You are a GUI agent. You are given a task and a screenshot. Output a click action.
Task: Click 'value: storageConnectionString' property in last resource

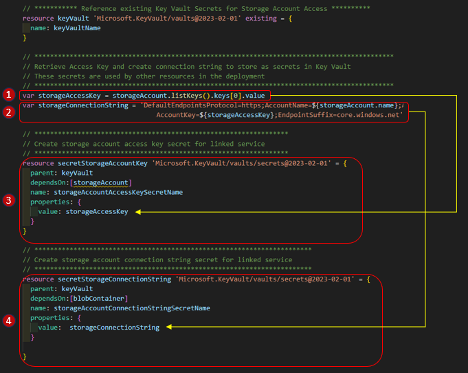click(99, 328)
